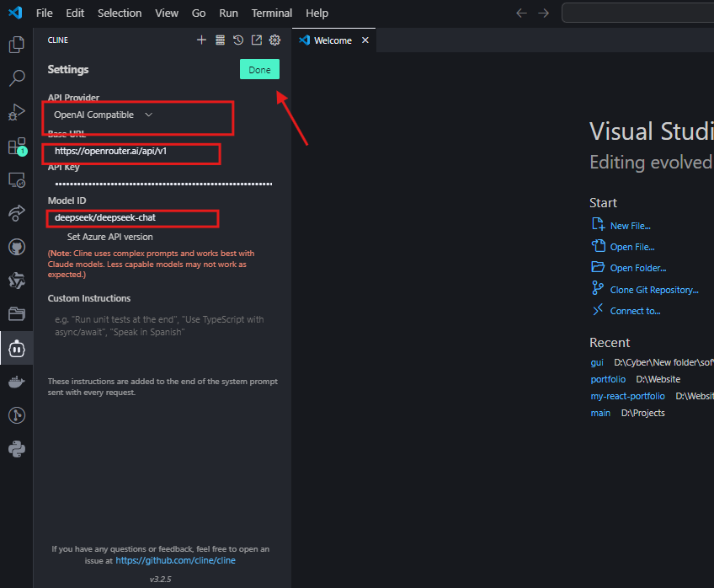Start a new Cline task with the plus icon
Image resolution: width=714 pixels, height=588 pixels.
(x=201, y=40)
